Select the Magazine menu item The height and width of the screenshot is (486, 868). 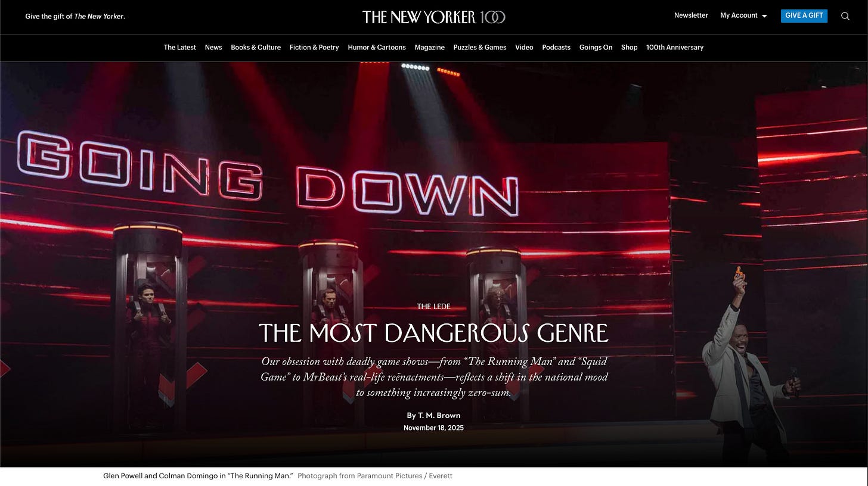[429, 48]
